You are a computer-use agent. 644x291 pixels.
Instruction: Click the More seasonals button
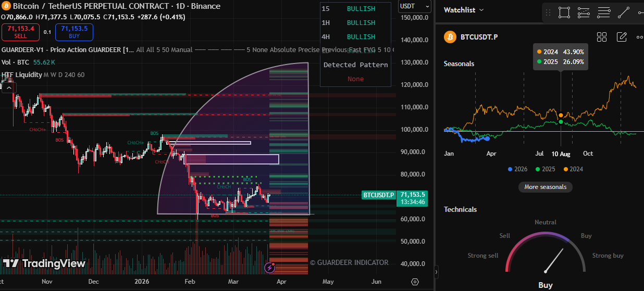click(545, 187)
